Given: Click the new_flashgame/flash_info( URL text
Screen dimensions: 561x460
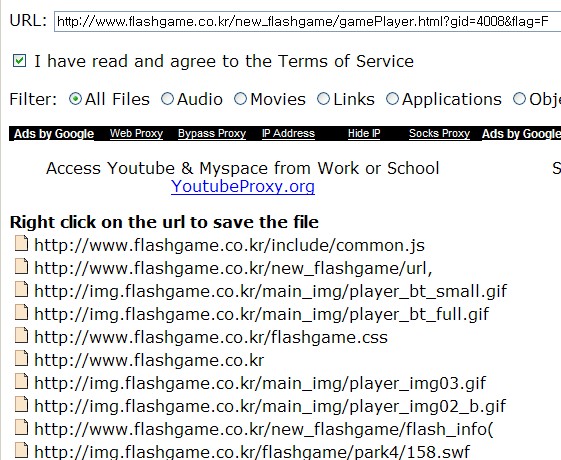Looking at the screenshot, I should [x=264, y=429].
